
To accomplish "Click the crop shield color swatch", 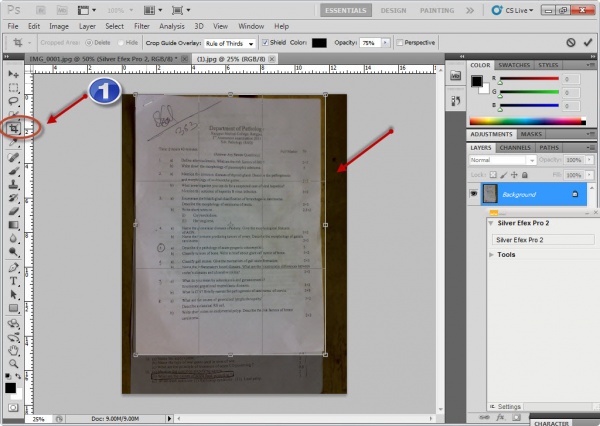I will pos(320,43).
